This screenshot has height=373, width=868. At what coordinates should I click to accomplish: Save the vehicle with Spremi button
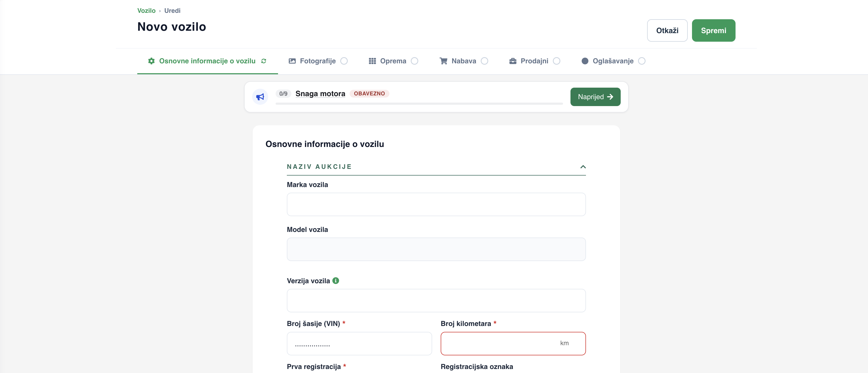(714, 30)
